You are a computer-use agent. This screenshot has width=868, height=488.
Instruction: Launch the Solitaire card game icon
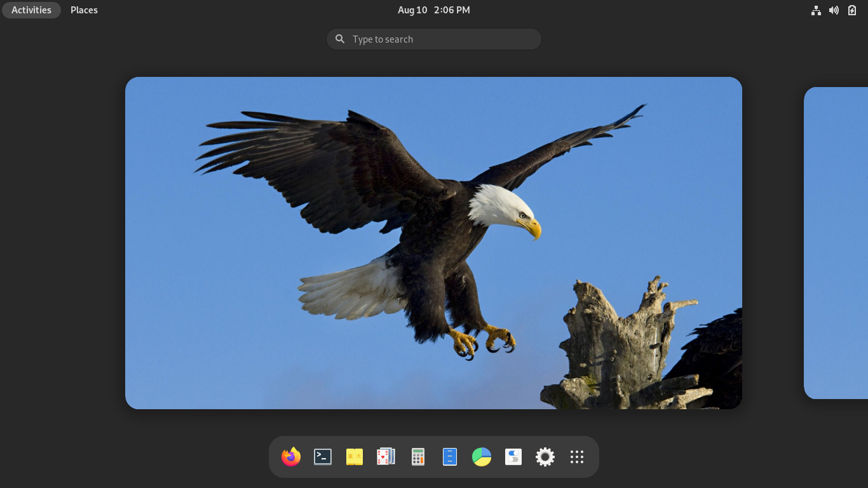pyautogui.click(x=386, y=456)
